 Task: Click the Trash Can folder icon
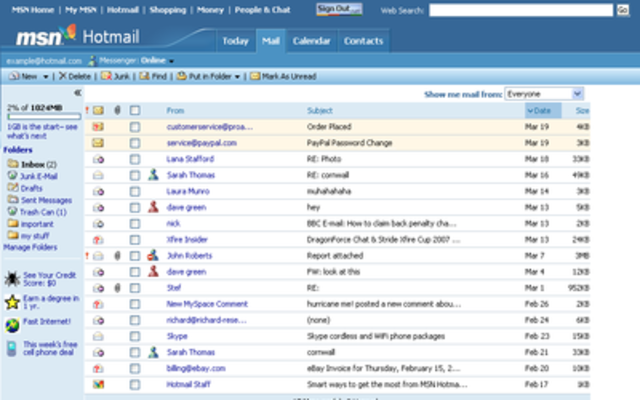click(13, 211)
